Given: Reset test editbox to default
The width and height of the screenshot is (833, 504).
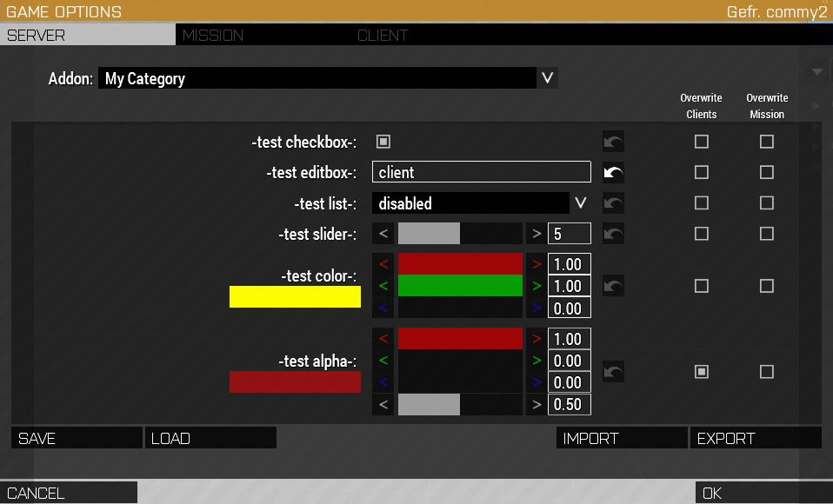Looking at the screenshot, I should tap(613, 173).
